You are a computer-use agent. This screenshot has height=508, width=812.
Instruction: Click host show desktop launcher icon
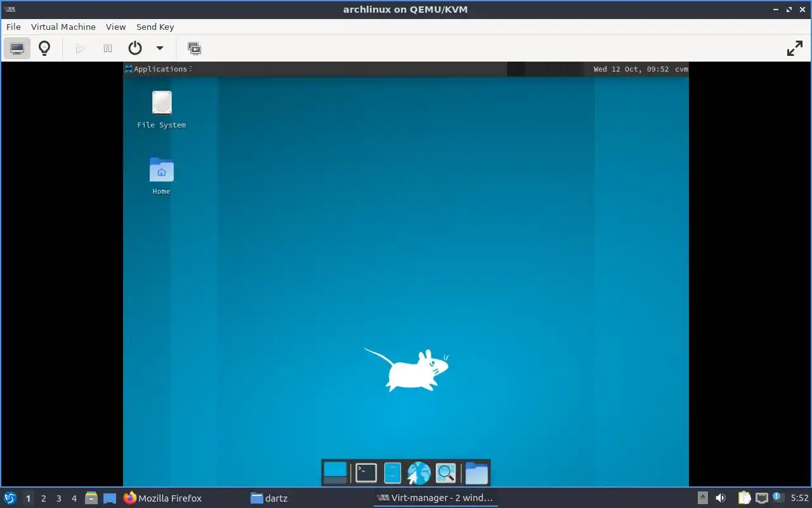click(x=110, y=498)
